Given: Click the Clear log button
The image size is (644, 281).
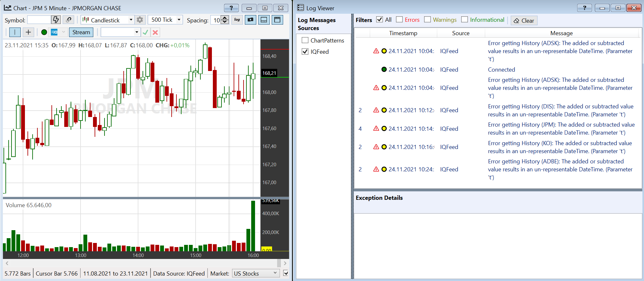Looking at the screenshot, I should click(524, 20).
